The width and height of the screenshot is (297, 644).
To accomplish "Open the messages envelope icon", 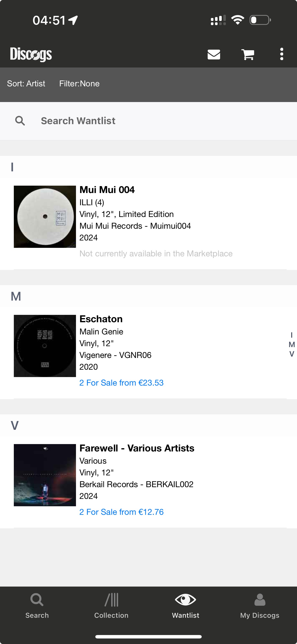I will coord(214,54).
